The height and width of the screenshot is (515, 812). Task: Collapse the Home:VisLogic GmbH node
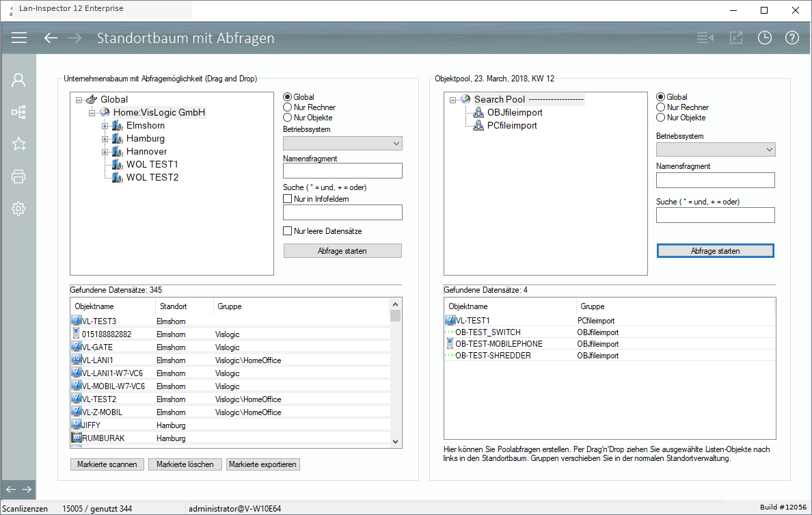(x=92, y=112)
